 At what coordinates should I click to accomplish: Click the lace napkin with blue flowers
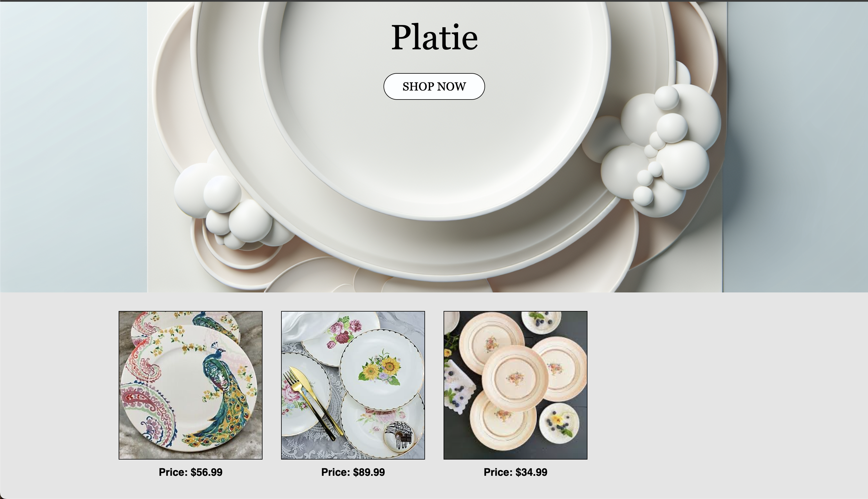pyautogui.click(x=459, y=388)
